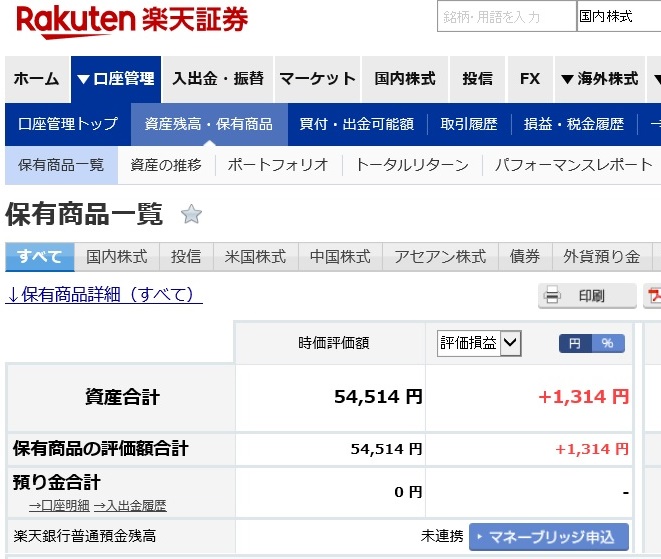Select the 債券 filter tab
The width and height of the screenshot is (661, 559).
tap(525, 256)
